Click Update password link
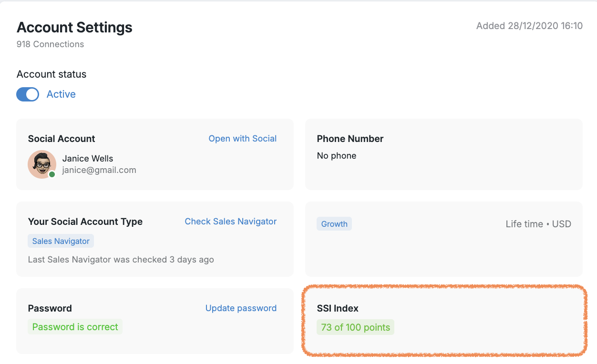 [241, 308]
